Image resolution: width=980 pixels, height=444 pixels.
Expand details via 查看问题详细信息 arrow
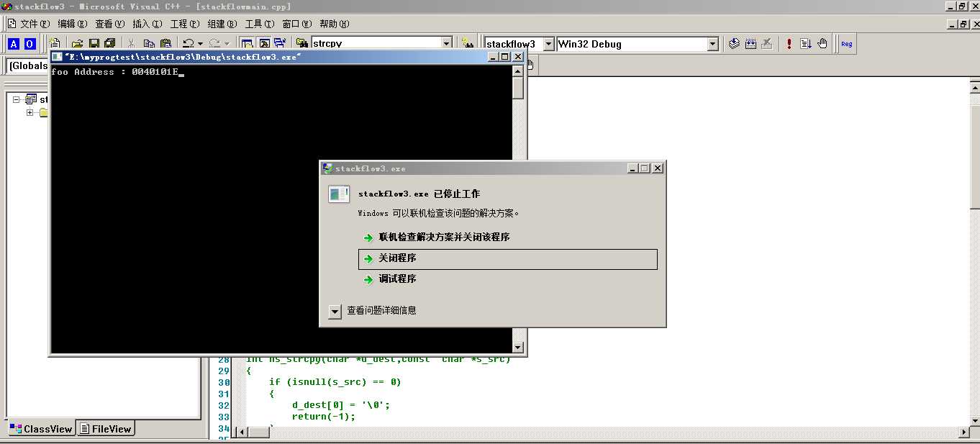point(335,312)
